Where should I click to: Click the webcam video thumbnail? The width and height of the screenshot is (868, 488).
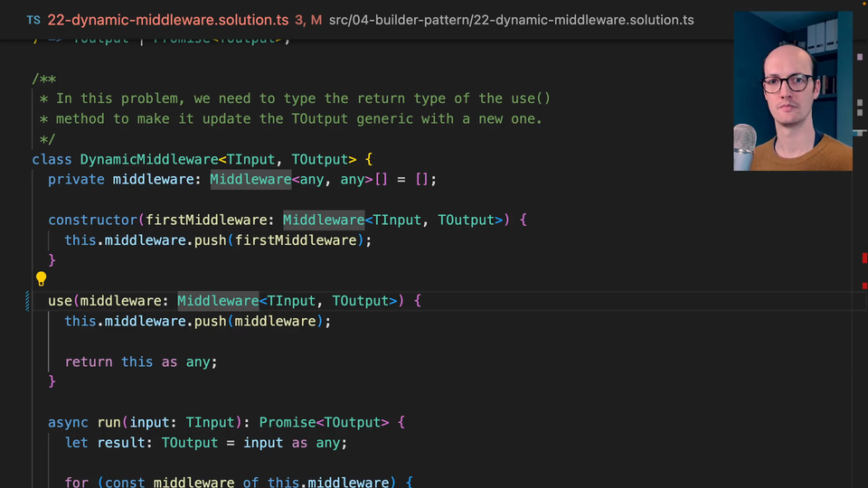pos(792,90)
